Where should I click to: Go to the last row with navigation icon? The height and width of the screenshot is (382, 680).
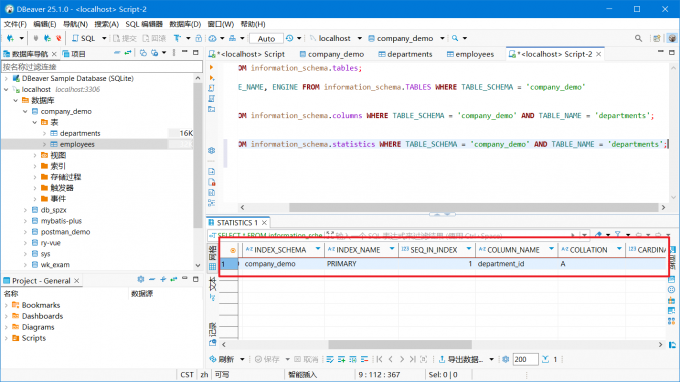click(x=412, y=359)
